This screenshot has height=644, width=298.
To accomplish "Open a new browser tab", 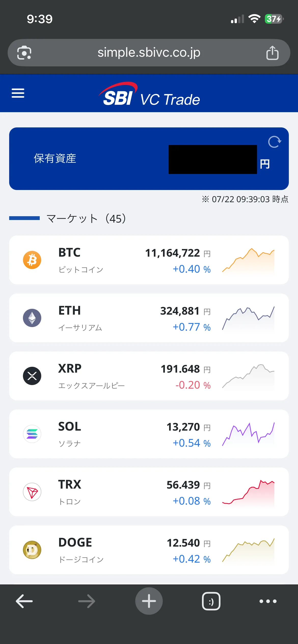I will click(149, 601).
